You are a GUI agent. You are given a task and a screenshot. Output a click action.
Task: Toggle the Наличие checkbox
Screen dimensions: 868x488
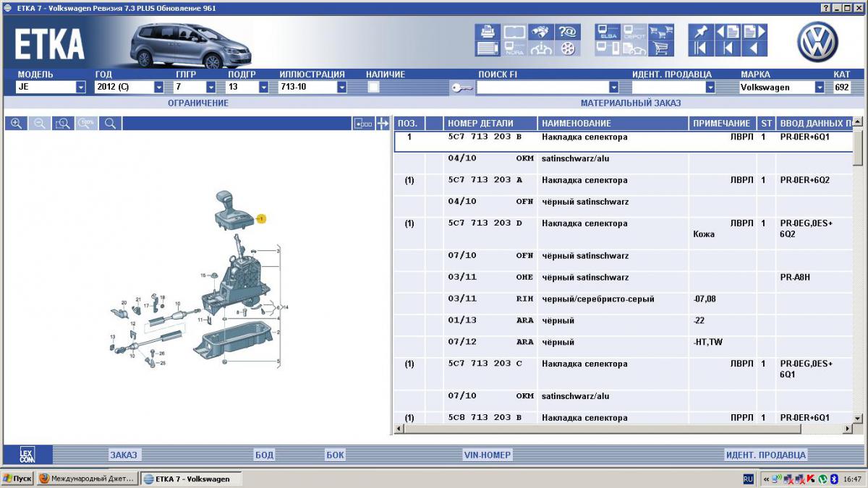pyautogui.click(x=374, y=87)
